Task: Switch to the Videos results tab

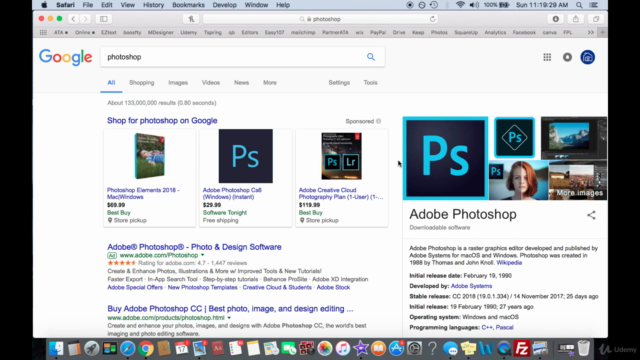Action: [211, 82]
